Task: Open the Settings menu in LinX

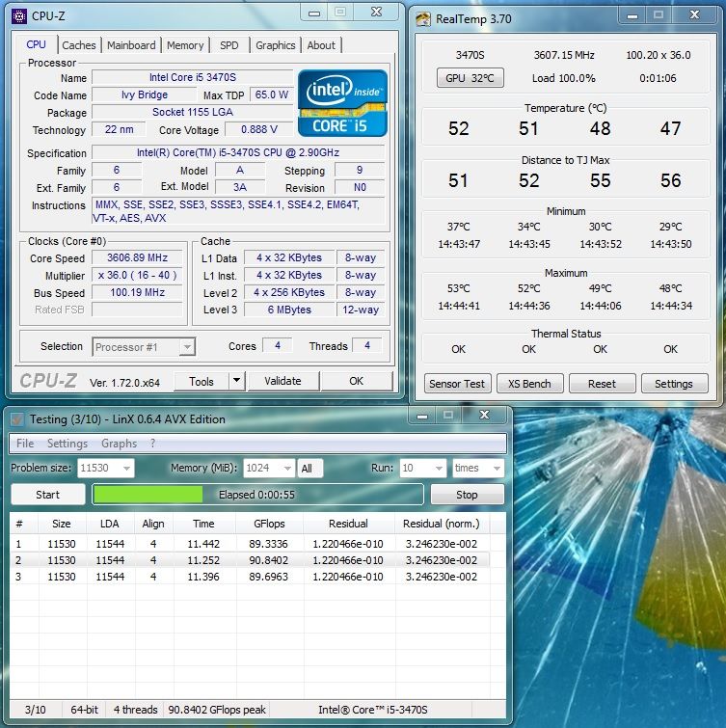Action: [67, 444]
